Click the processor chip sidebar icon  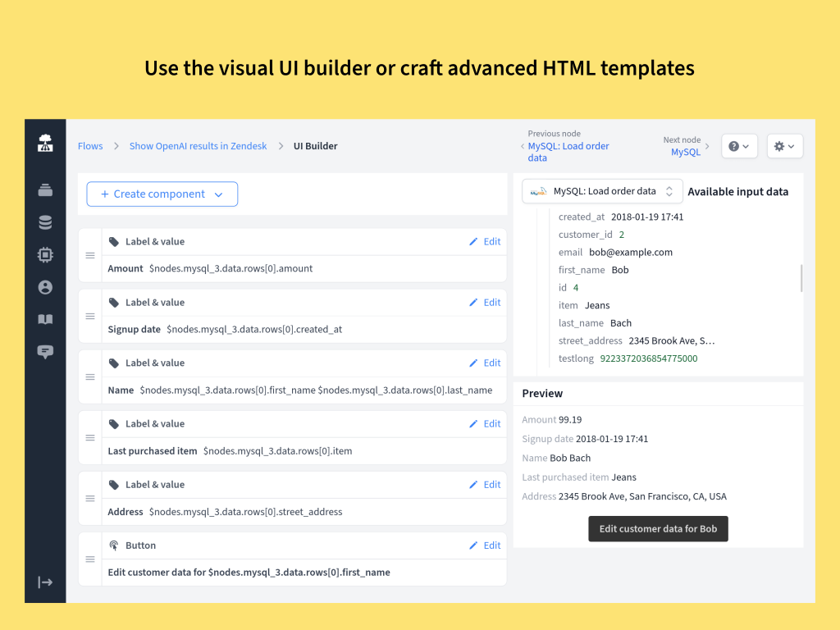click(x=45, y=255)
